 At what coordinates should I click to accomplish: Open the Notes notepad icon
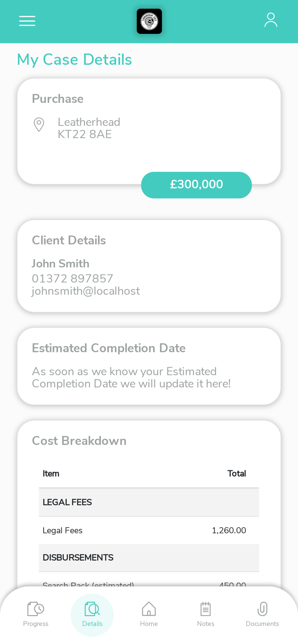pos(206,609)
